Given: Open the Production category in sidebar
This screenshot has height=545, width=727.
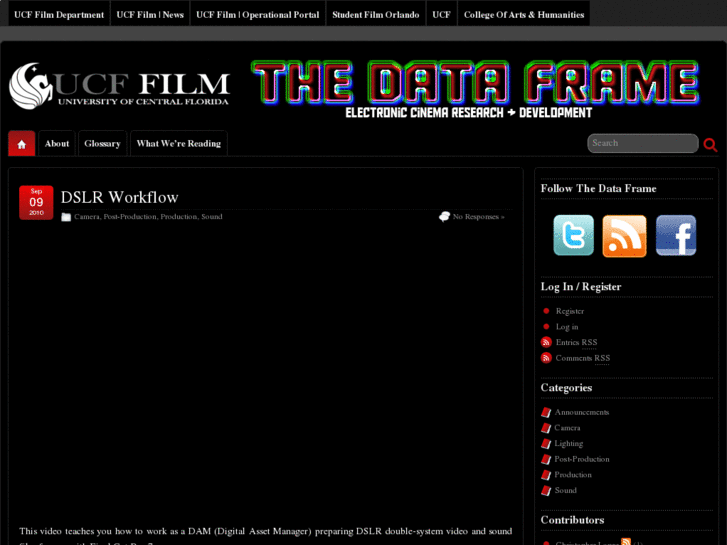Looking at the screenshot, I should (573, 475).
